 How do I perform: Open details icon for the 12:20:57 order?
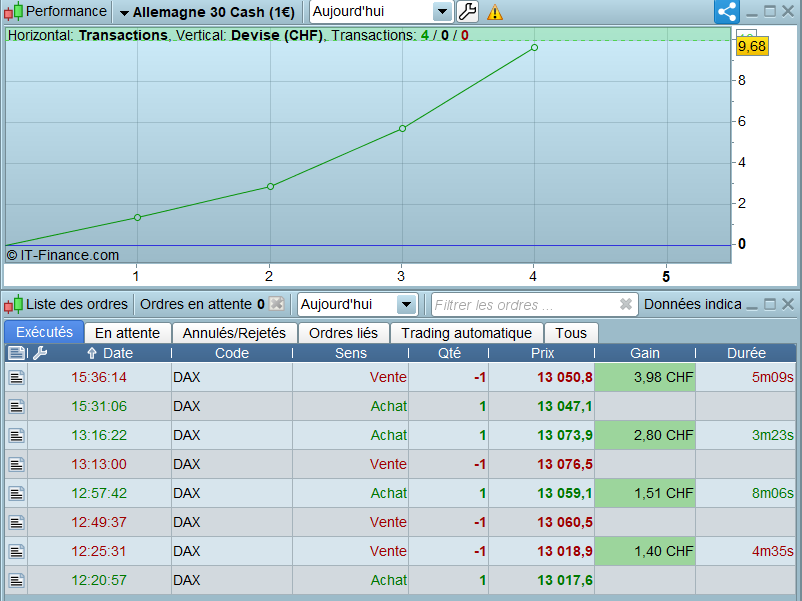click(x=16, y=581)
